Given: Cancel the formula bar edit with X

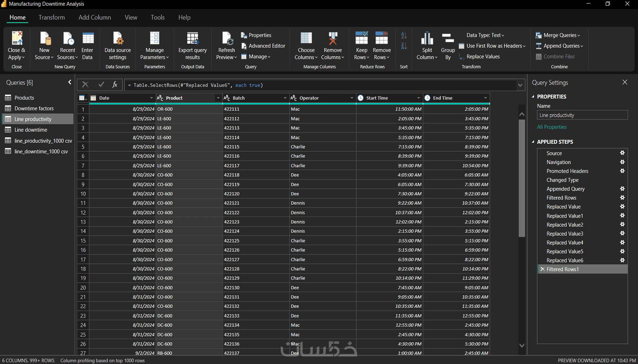Looking at the screenshot, I should [x=85, y=85].
